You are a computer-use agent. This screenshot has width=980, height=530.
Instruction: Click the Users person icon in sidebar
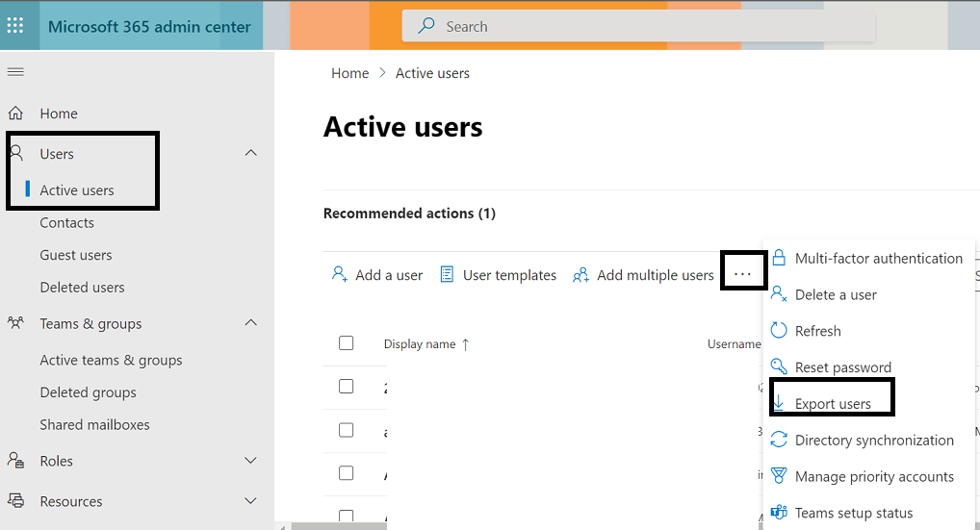[17, 153]
